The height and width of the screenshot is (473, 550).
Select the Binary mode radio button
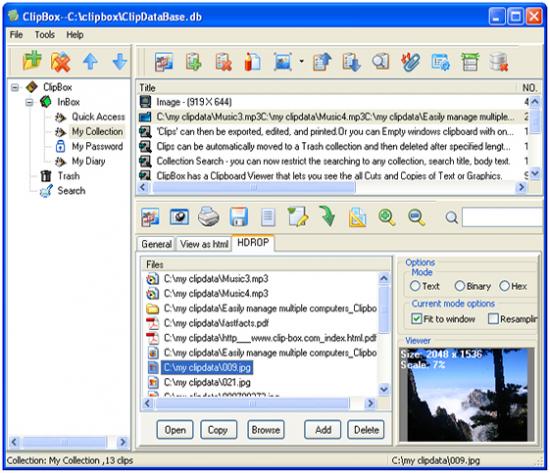[460, 286]
